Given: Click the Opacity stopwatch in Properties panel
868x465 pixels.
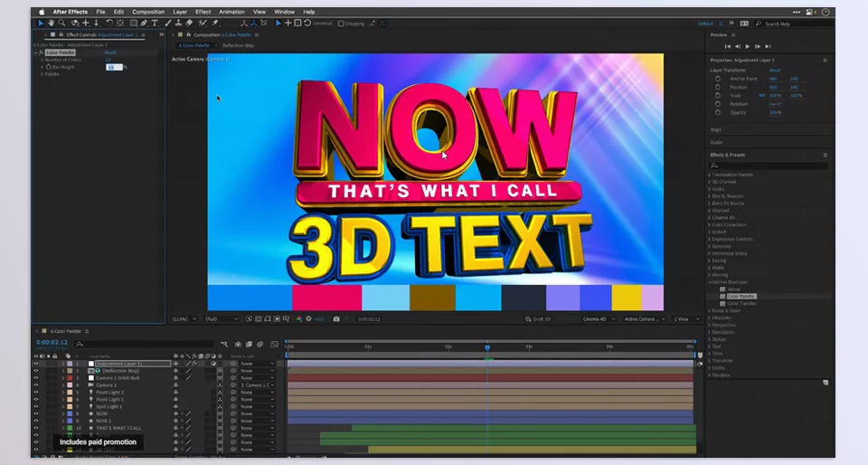Looking at the screenshot, I should click(717, 112).
